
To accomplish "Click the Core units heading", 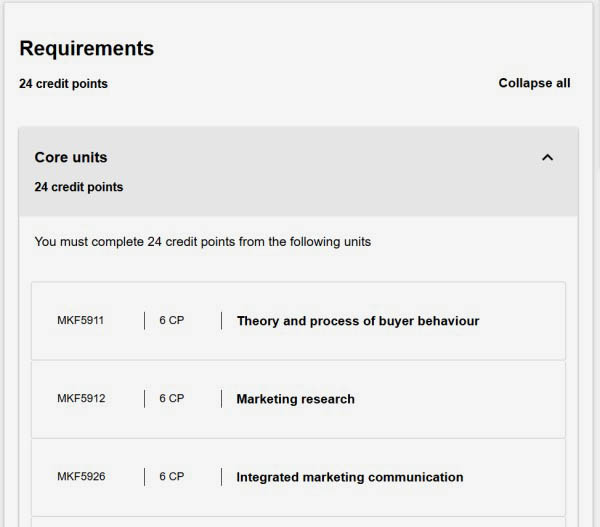I will click(x=71, y=157).
